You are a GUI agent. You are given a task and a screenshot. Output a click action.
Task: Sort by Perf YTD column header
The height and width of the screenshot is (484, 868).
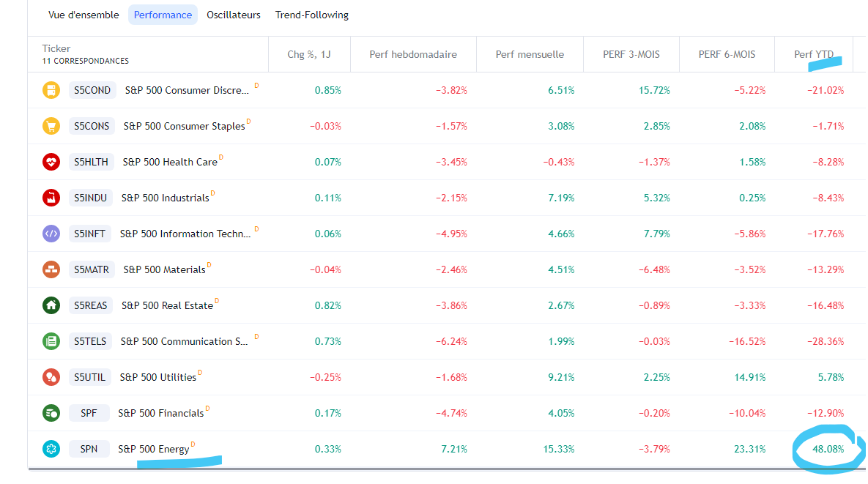pyautogui.click(x=813, y=54)
